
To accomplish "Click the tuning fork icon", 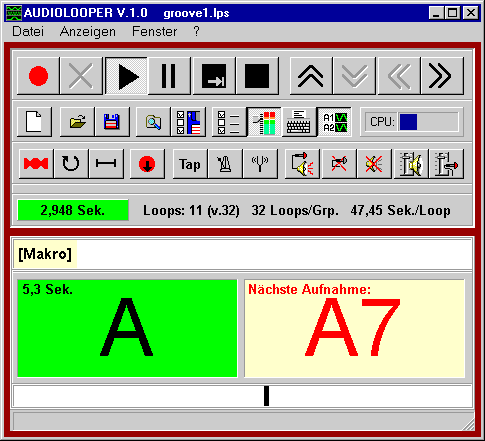I will point(260,164).
